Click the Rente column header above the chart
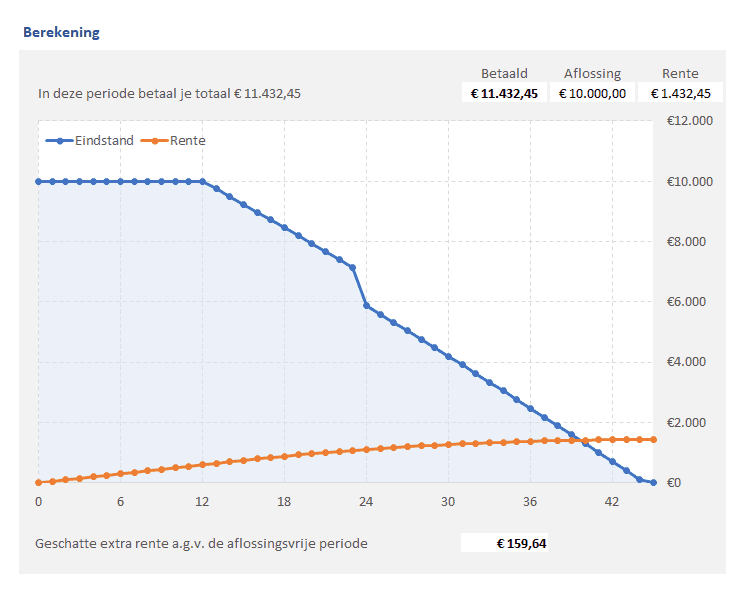This screenshot has width=745, height=593. [680, 73]
